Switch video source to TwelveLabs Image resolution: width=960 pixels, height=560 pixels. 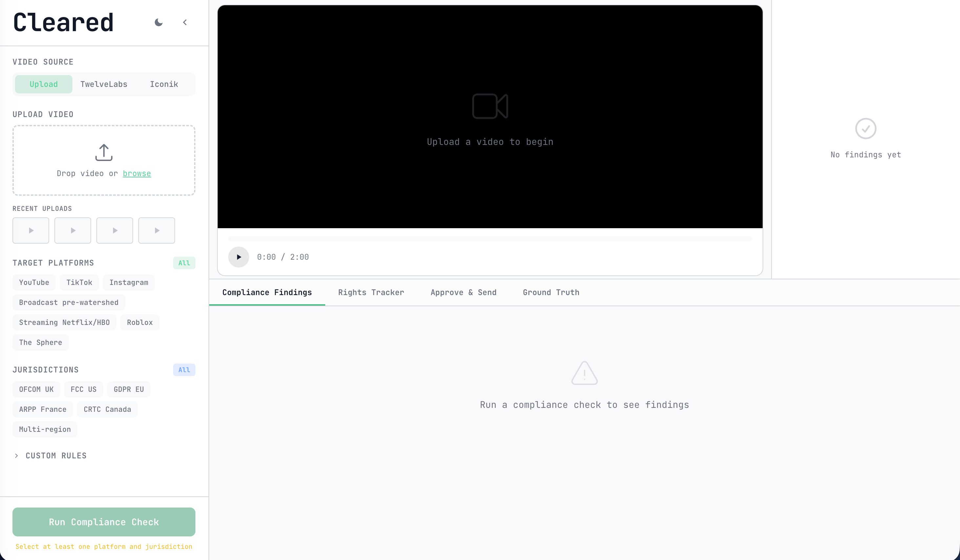point(104,84)
